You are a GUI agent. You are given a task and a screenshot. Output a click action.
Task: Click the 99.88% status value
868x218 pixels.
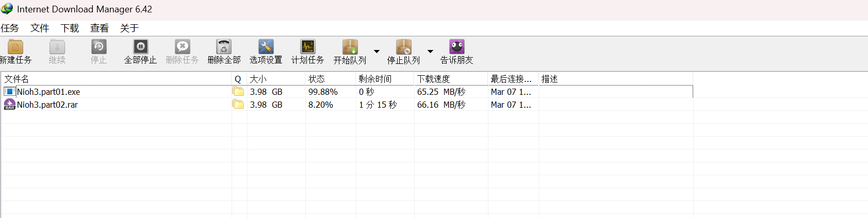point(323,92)
